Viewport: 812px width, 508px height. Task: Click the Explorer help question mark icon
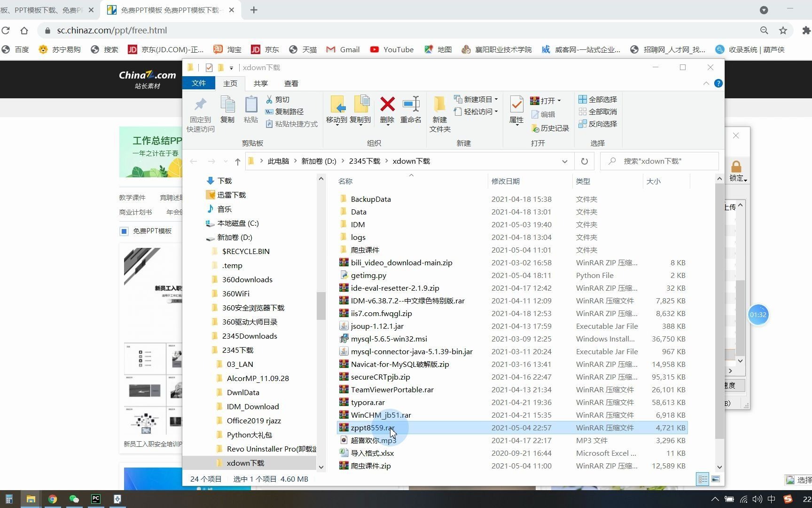pyautogui.click(x=718, y=83)
